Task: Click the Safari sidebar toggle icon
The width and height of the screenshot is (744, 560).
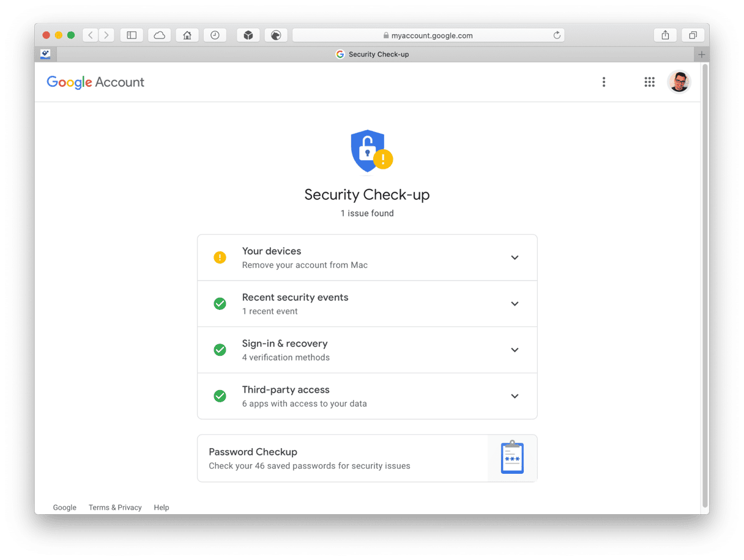Action: [132, 35]
